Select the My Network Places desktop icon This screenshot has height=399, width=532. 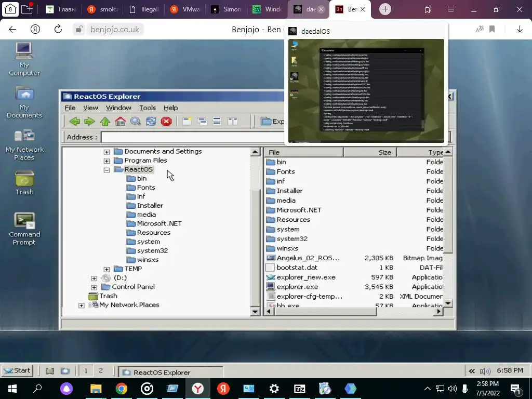point(24,144)
